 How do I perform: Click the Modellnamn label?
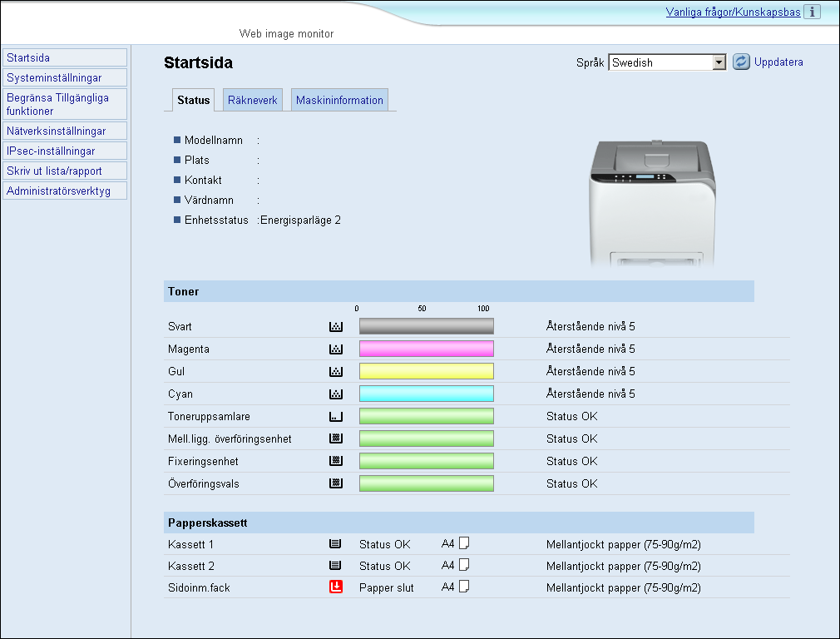click(213, 141)
